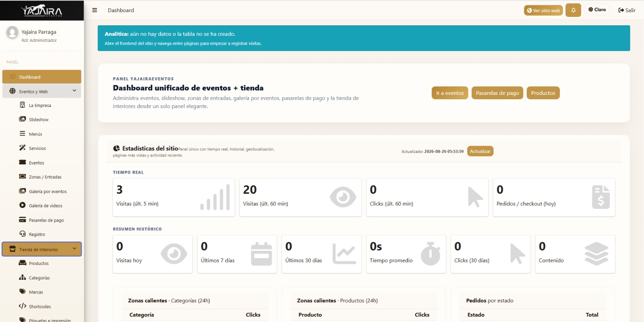Click the globe icon for Eventos y Web

tap(12, 91)
